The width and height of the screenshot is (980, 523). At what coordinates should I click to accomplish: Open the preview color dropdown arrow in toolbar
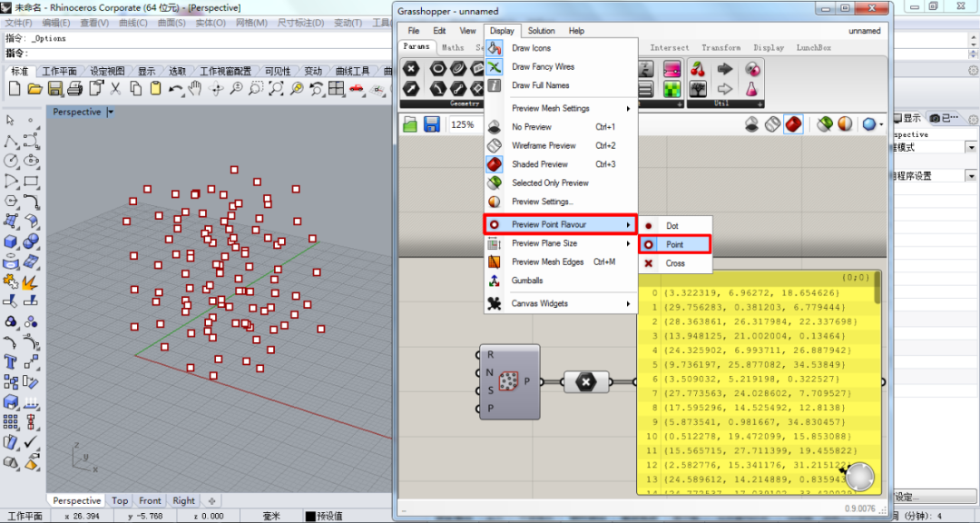click(881, 124)
